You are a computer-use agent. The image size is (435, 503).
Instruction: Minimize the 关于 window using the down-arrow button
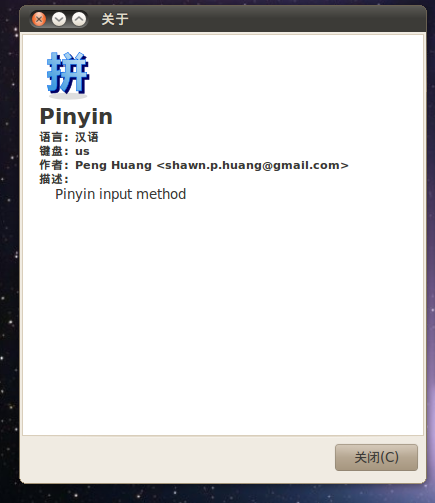click(59, 19)
